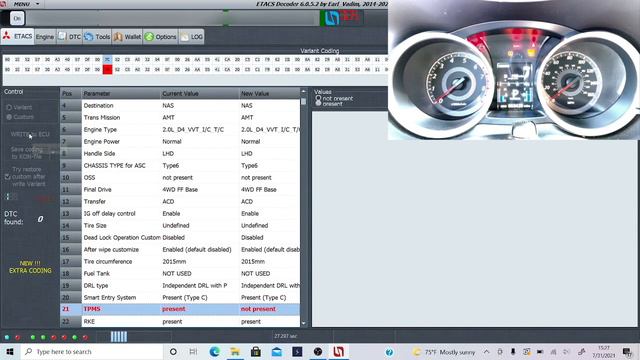This screenshot has height=360, width=640.
Task: Select Dead Lock Operation Custom parameter
Action: click(180, 238)
